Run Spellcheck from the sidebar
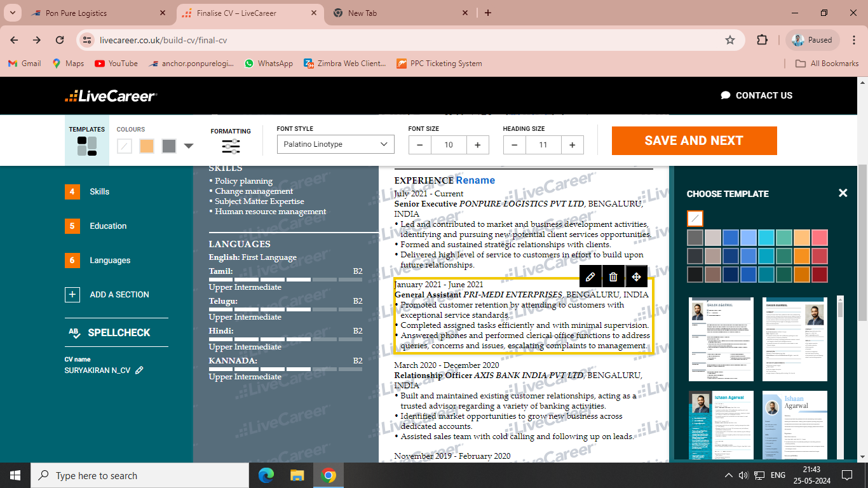Image resolution: width=868 pixels, height=488 pixels. tap(118, 332)
